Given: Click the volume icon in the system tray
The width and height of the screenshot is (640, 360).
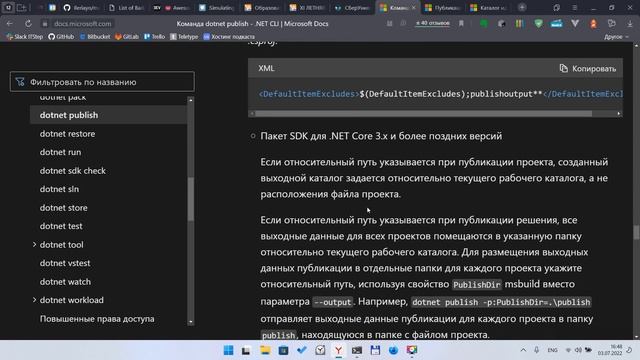Looking at the screenshot, I should click(578, 350).
